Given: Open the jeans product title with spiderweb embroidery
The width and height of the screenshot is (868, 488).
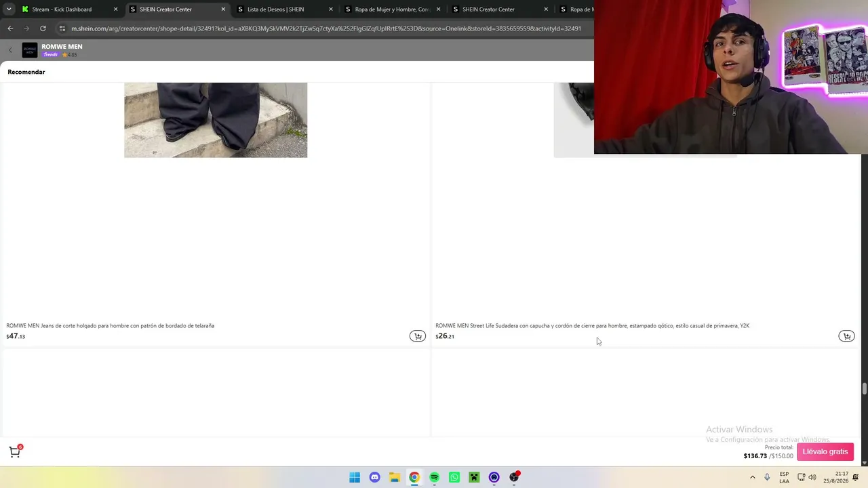Looking at the screenshot, I should tap(111, 326).
